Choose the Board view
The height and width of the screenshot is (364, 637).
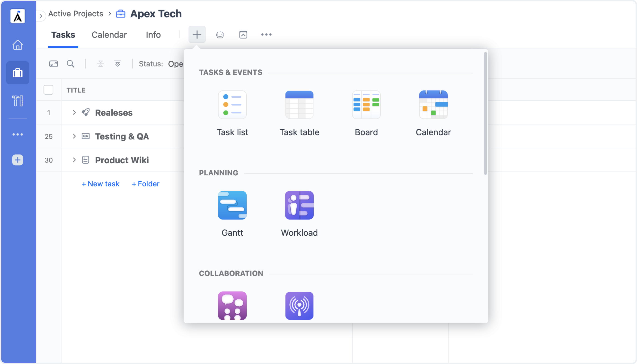coord(366,114)
